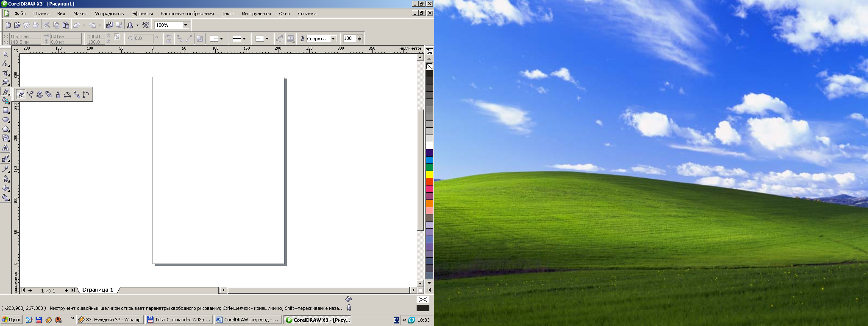Select the Pick arrow tool

point(6,54)
